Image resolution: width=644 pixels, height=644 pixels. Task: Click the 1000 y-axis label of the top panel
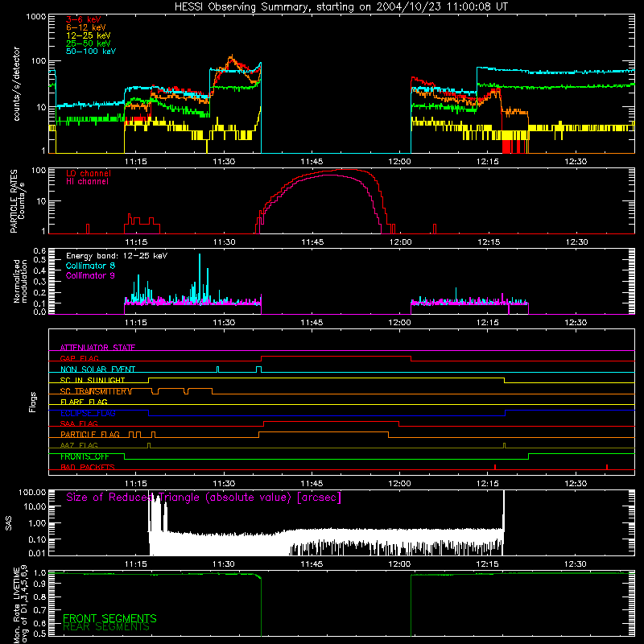36,17
